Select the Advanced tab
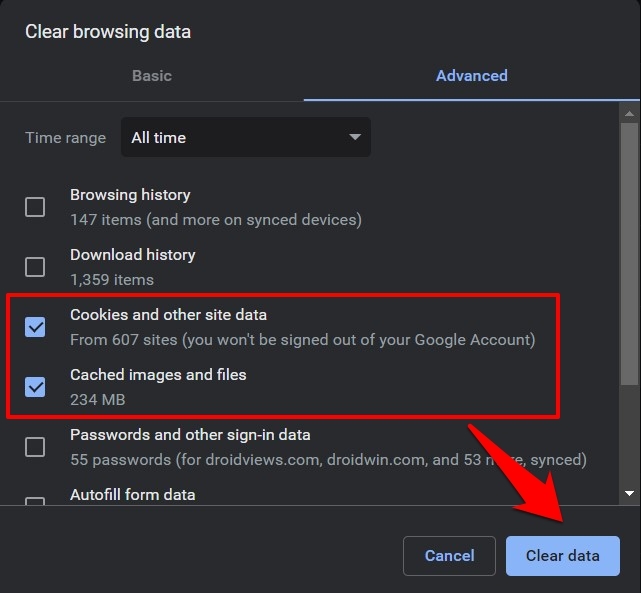 coord(472,76)
